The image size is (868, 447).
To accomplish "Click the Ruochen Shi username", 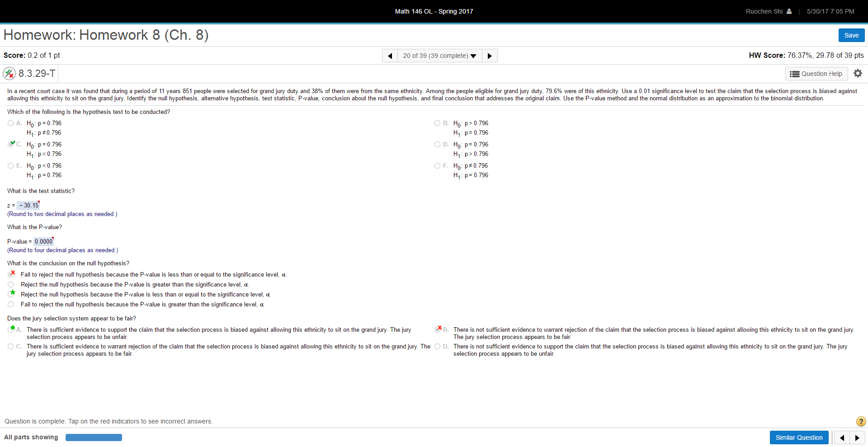I will click(764, 11).
